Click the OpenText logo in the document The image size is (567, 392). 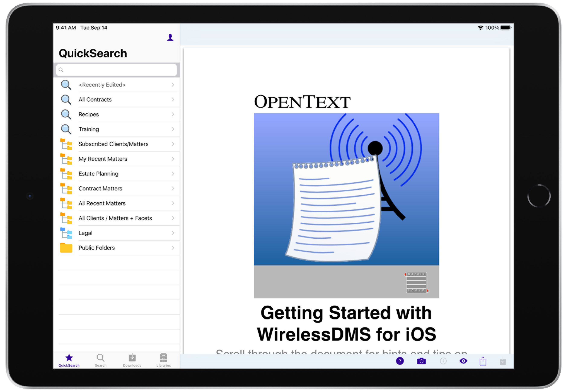pos(302,102)
